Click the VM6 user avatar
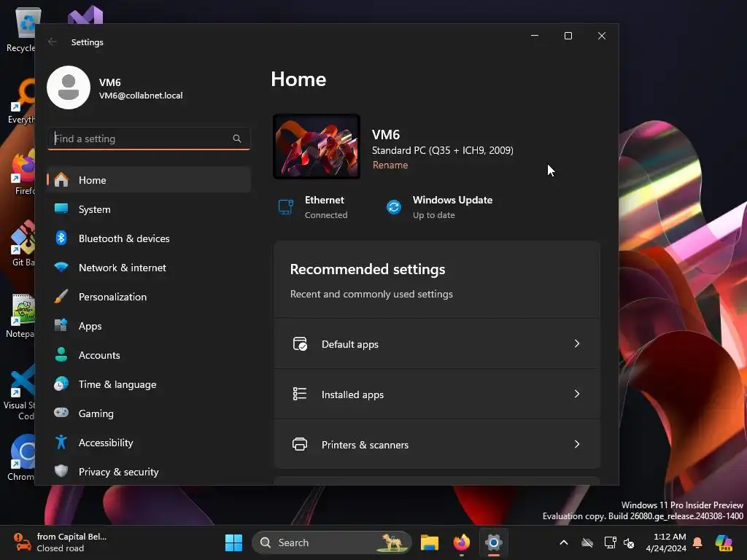747x560 pixels. 69,87
